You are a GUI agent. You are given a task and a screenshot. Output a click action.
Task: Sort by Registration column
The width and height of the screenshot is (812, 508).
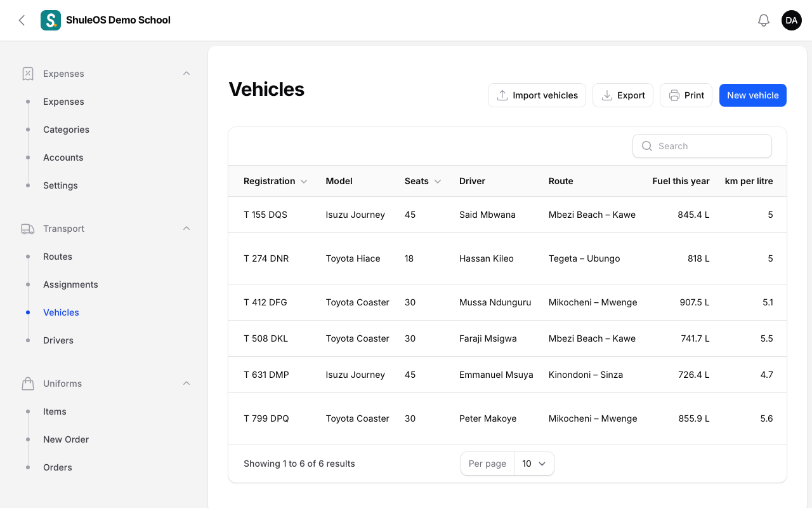click(x=275, y=181)
